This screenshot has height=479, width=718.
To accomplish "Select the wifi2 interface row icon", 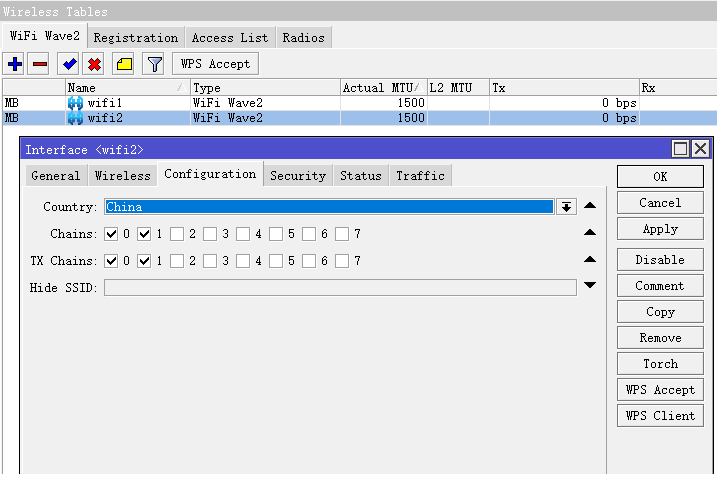I will click(75, 118).
